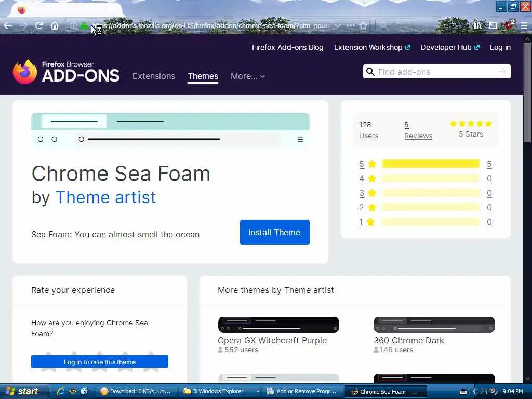The height and width of the screenshot is (399, 532).
Task: Click the keyboard icon in system tray
Action: (463, 392)
